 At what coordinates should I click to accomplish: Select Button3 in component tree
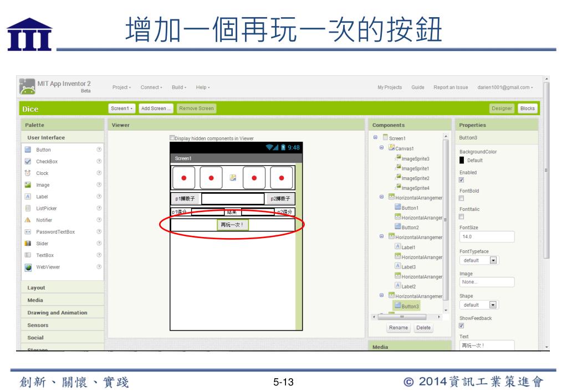point(410,306)
